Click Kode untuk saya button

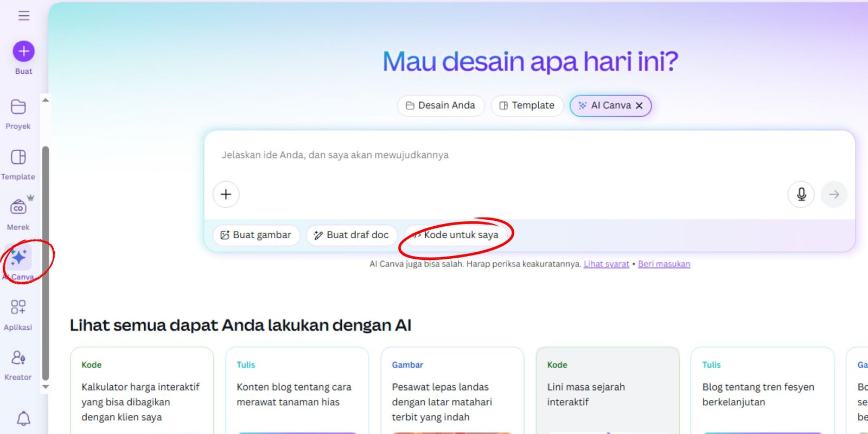click(455, 235)
